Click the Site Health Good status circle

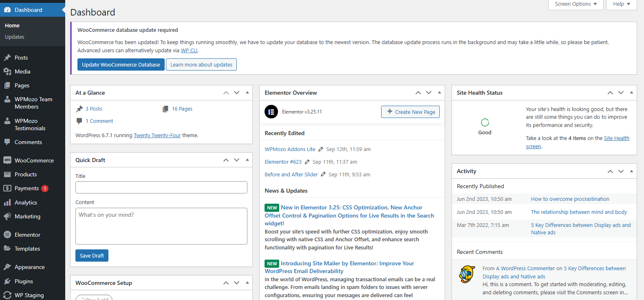[485, 122]
